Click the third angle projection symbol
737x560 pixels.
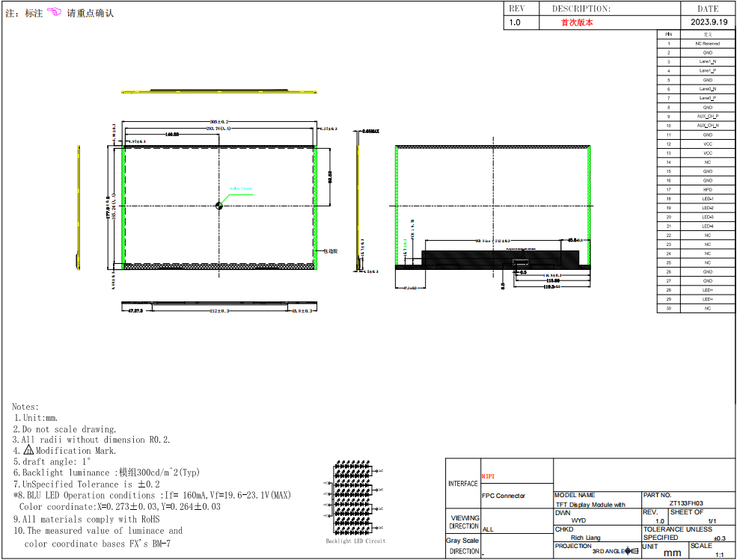632,551
